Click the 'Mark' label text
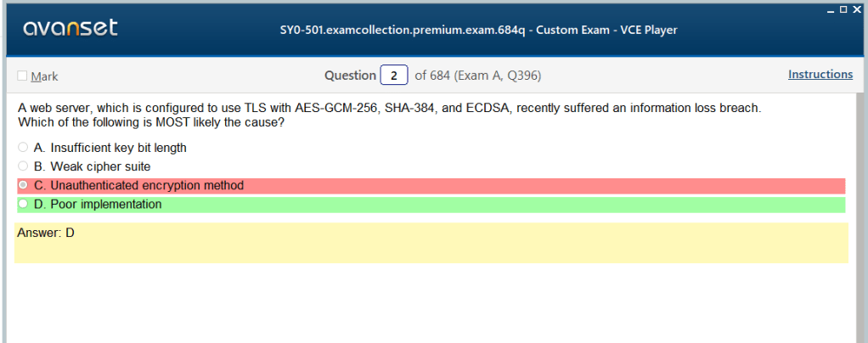This screenshot has height=343, width=868. [x=44, y=76]
